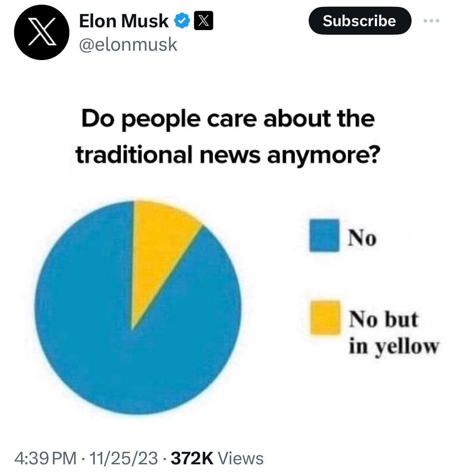Open the three-dot more options menu
The width and height of the screenshot is (456, 476).
[432, 21]
